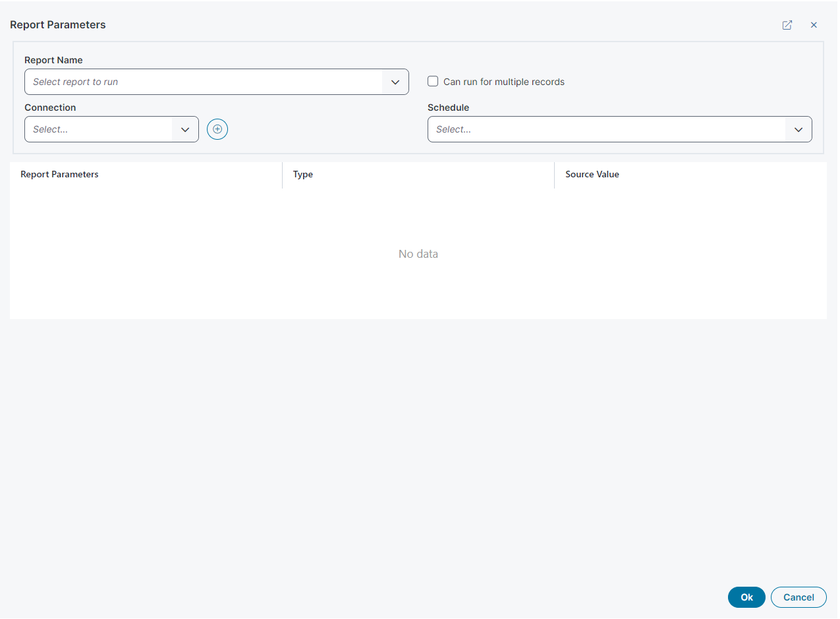Dismiss the dialog using Cancel
Screen dimensions: 840x619
(x=798, y=597)
